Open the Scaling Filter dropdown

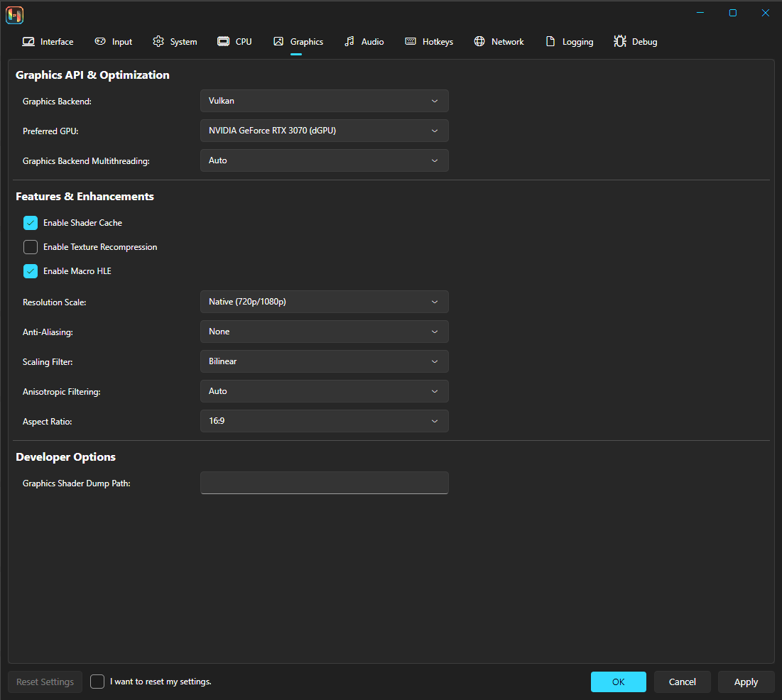pos(324,361)
